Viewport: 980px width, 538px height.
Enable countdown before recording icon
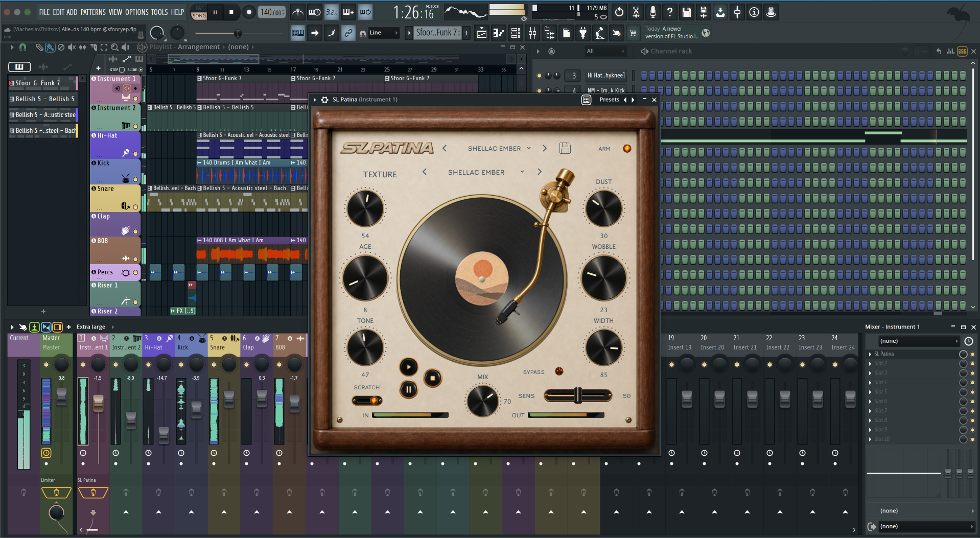pyautogui.click(x=332, y=12)
